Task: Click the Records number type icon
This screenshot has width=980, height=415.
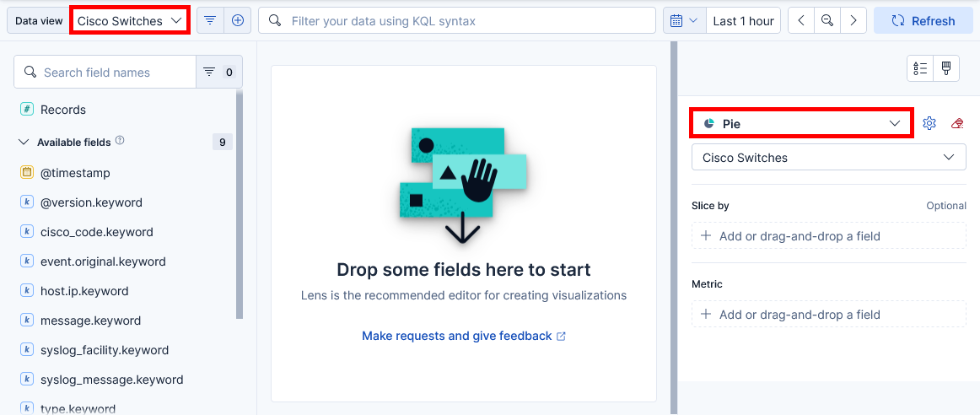Action: coord(26,110)
